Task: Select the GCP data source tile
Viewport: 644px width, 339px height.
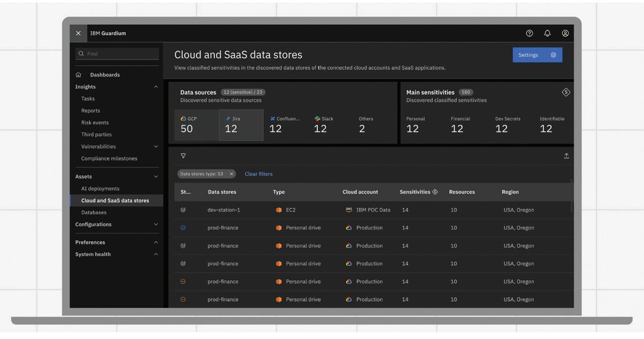Action: [196, 125]
